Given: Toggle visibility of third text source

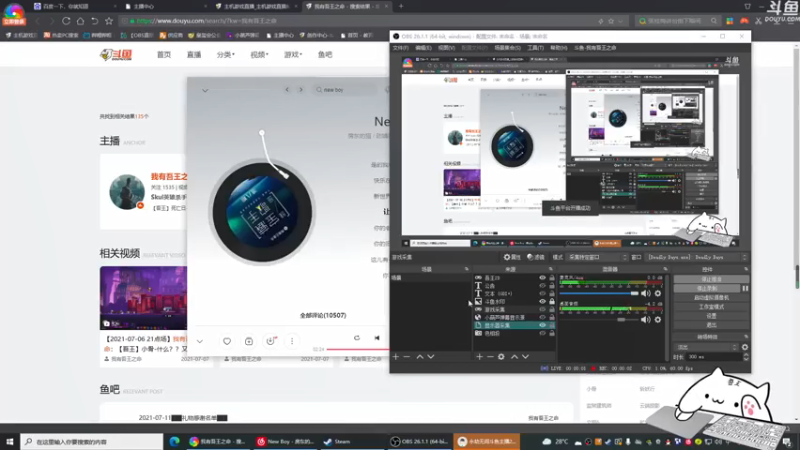Looking at the screenshot, I should tap(542, 293).
